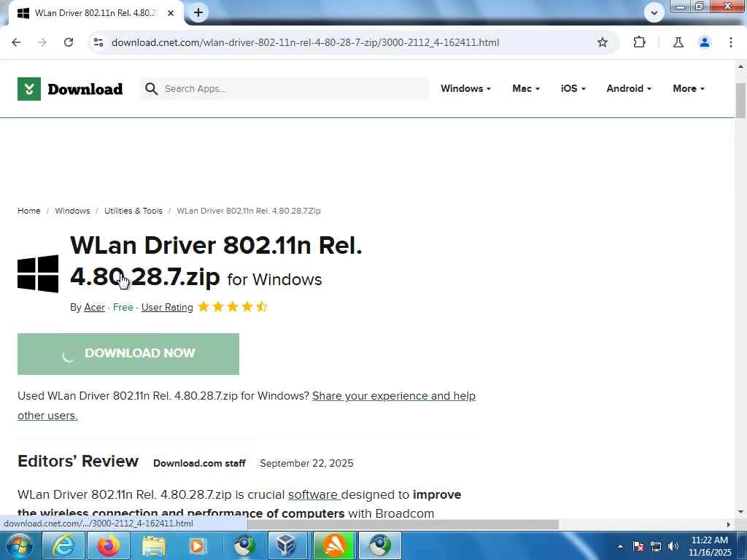Click the User Rating link
The width and height of the screenshot is (747, 560).
(x=167, y=307)
